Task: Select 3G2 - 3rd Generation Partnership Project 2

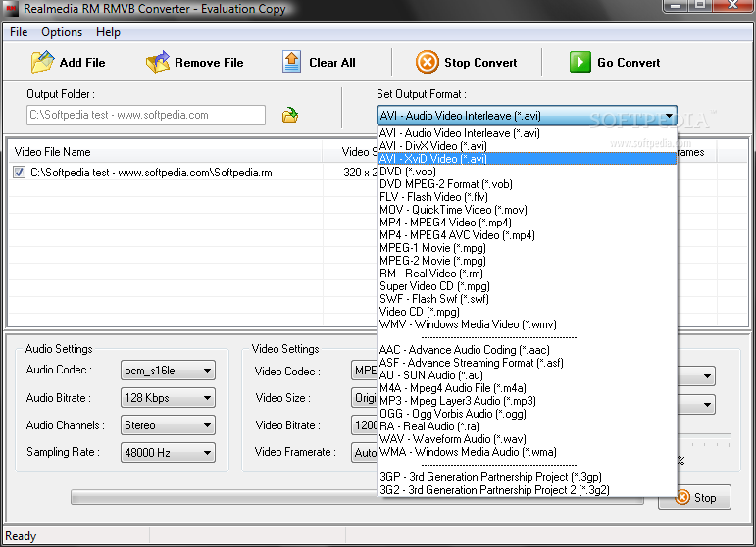Action: point(527,490)
